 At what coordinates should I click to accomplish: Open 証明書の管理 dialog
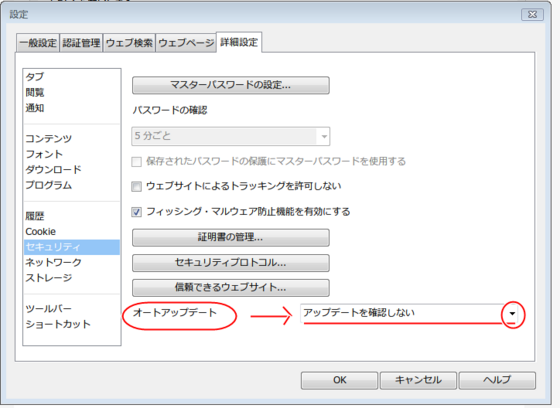pos(231,237)
